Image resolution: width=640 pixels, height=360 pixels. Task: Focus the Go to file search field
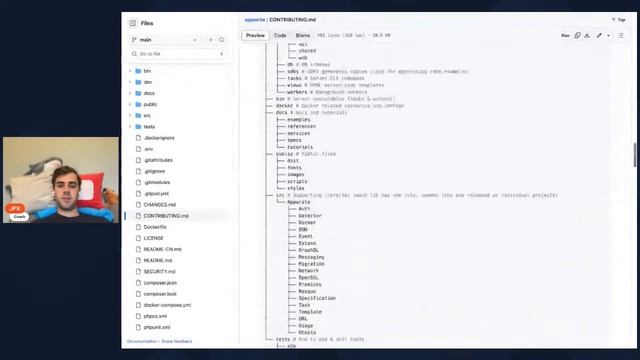coord(178,54)
